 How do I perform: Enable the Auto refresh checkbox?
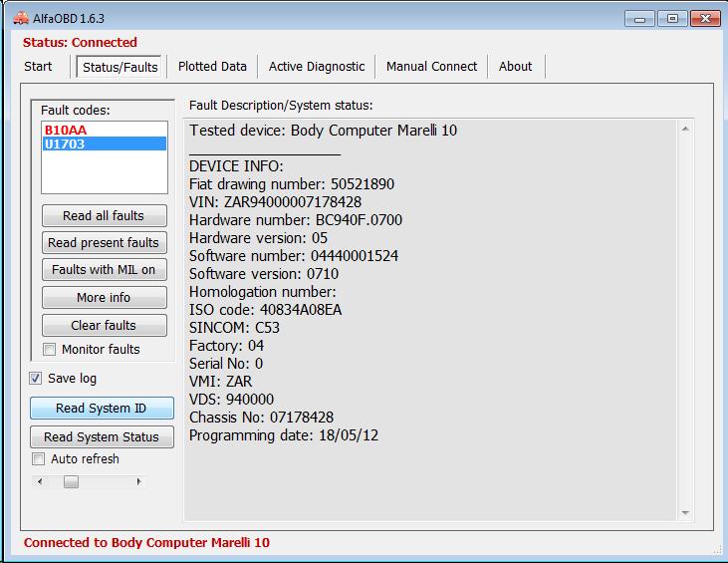click(38, 459)
